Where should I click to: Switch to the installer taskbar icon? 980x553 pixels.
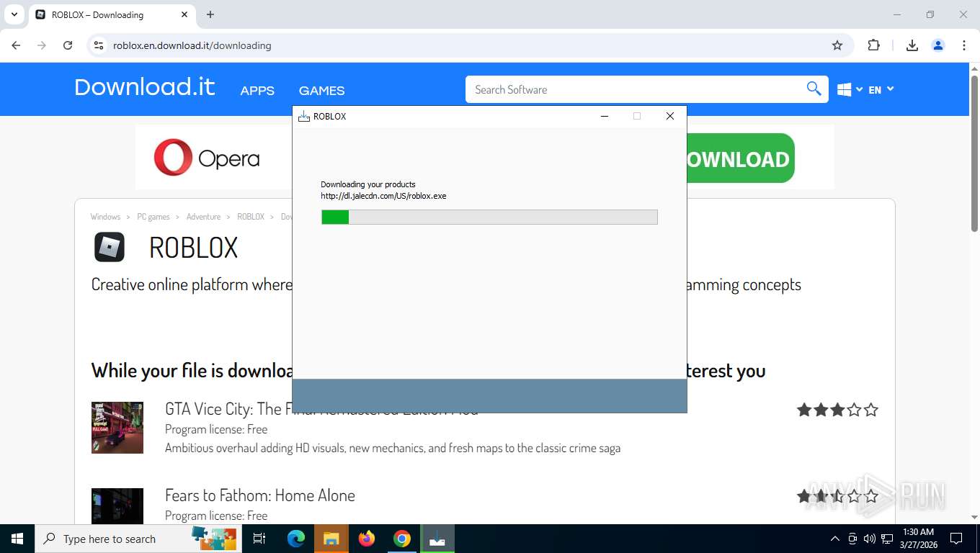(437, 539)
